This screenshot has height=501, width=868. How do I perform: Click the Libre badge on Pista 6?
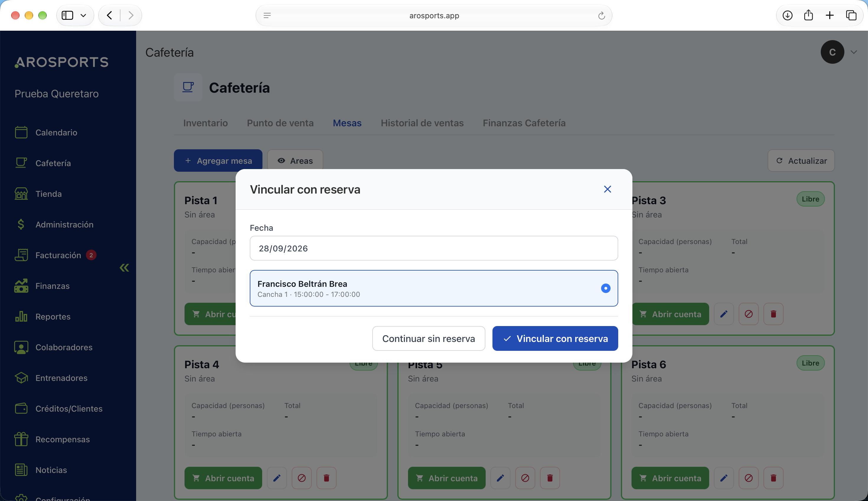pos(810,363)
